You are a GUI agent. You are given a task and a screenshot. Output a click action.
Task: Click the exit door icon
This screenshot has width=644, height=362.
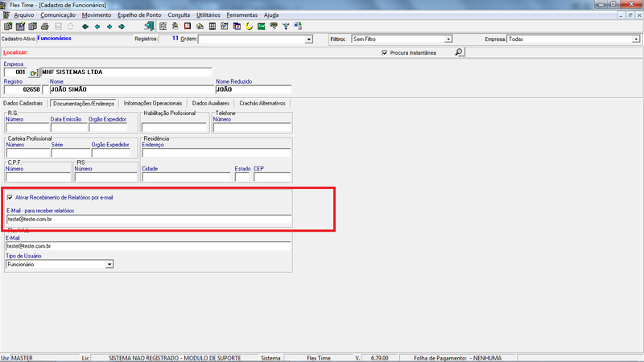[x=149, y=27]
